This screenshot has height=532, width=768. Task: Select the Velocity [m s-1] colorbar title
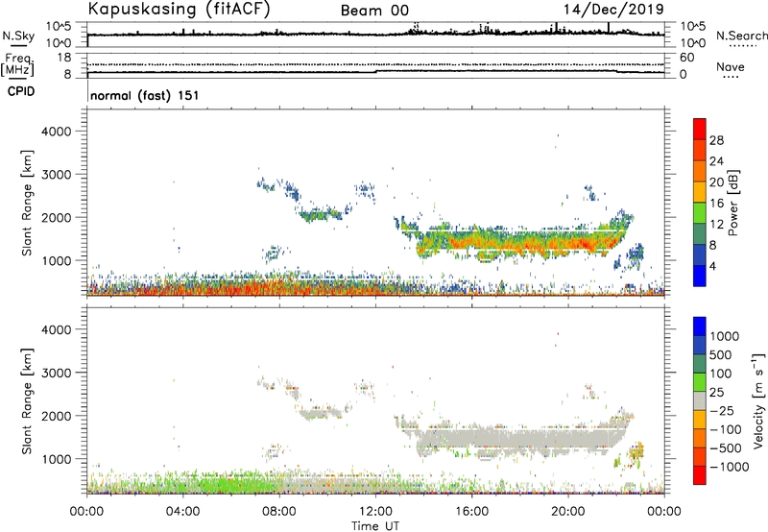[758, 400]
